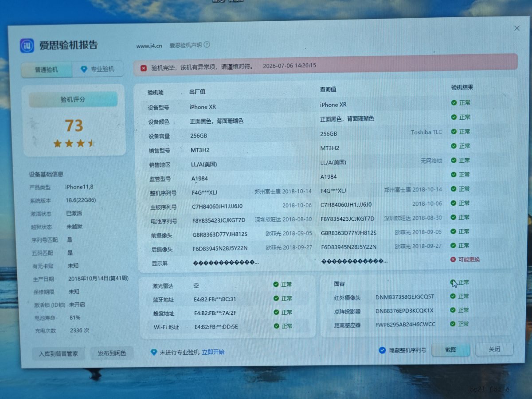Screen dimensions: 532x399
Task: Click cellular address E4:B2:FB:**:7A:2F
Action: pyautogui.click(x=215, y=313)
